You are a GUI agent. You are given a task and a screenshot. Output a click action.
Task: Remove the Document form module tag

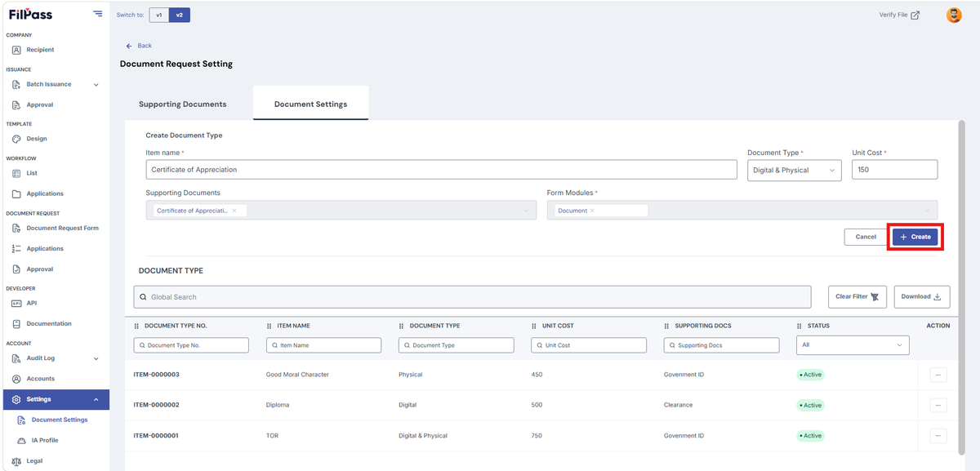click(x=592, y=211)
